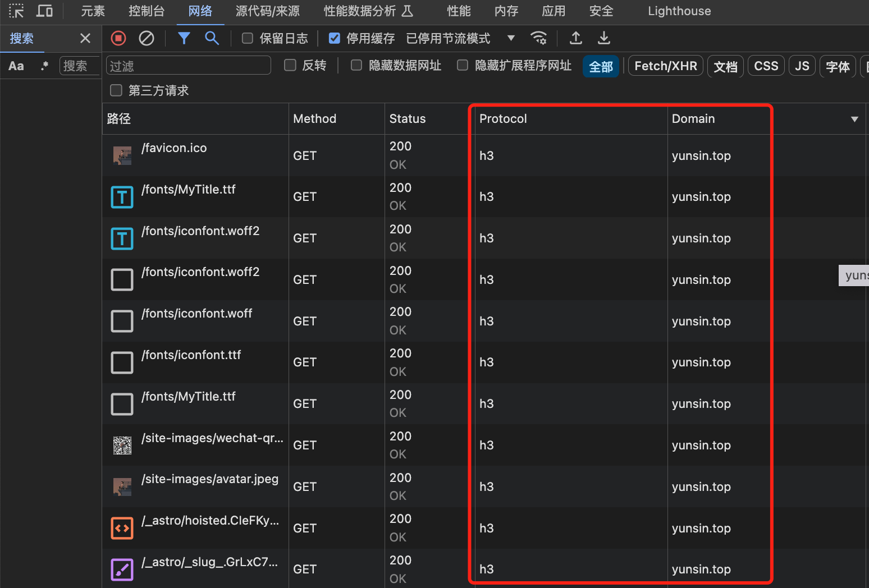Click the icon beside /fonts/iconfont.woff
The image size is (869, 588).
(122, 321)
